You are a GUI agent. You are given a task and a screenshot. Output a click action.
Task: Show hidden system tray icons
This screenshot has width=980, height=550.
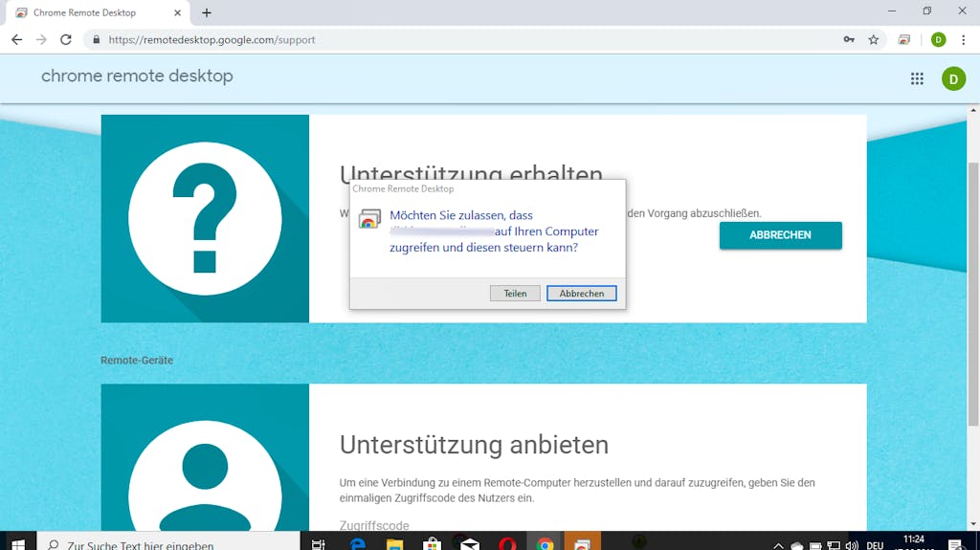778,545
